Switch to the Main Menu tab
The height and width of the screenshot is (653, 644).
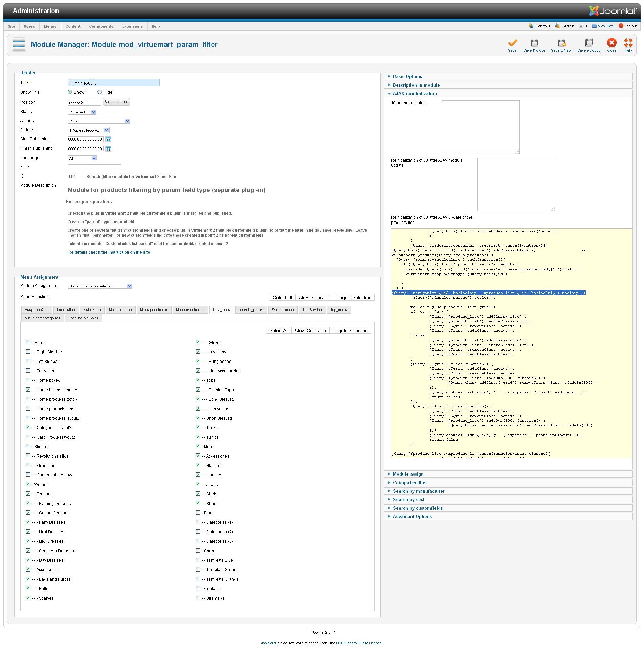point(92,310)
